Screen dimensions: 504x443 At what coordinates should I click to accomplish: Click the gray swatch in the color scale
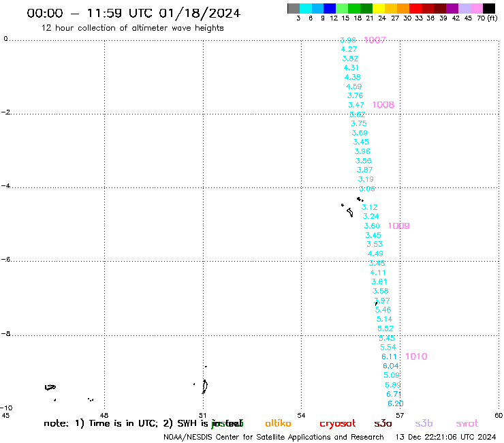tap(294, 8)
